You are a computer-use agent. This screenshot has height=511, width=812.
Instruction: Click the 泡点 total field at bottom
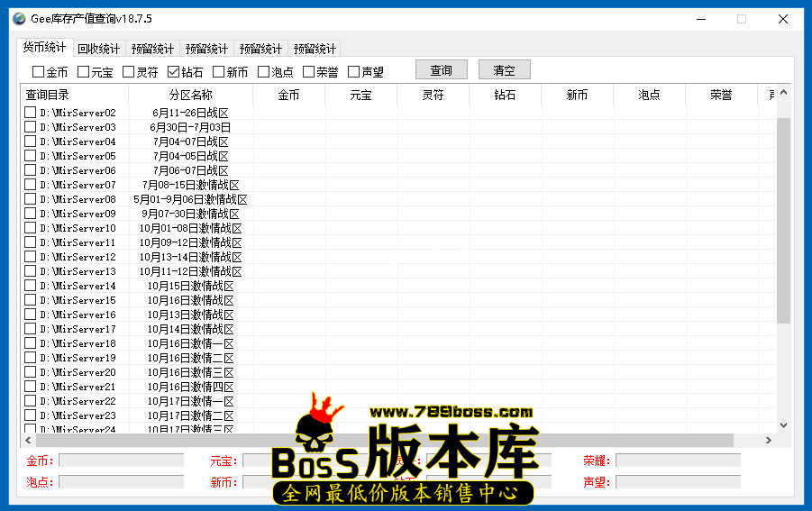(121, 482)
